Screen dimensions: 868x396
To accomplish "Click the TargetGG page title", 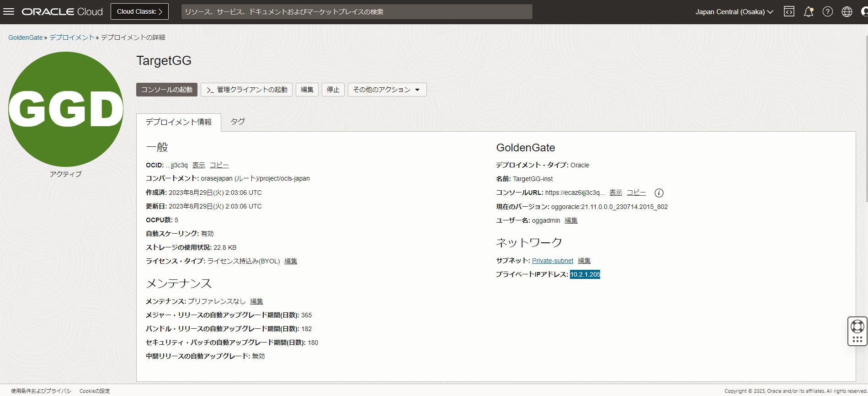I will click(164, 61).
